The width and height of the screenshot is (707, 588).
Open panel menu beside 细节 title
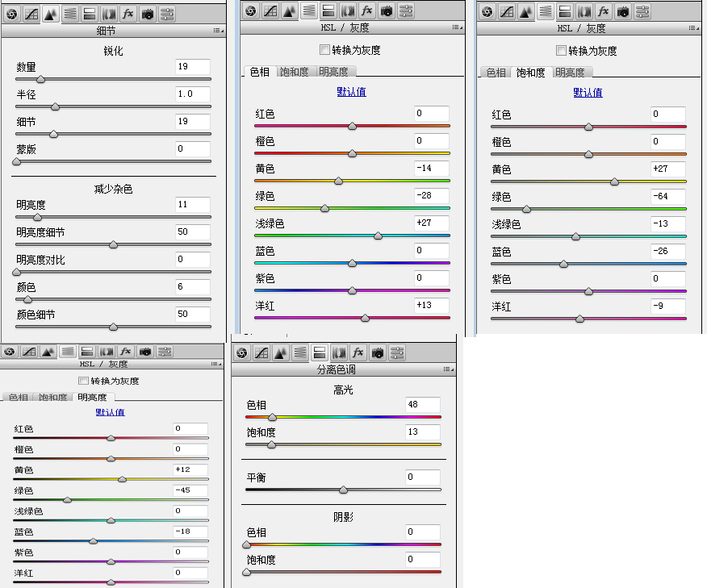pyautogui.click(x=218, y=31)
